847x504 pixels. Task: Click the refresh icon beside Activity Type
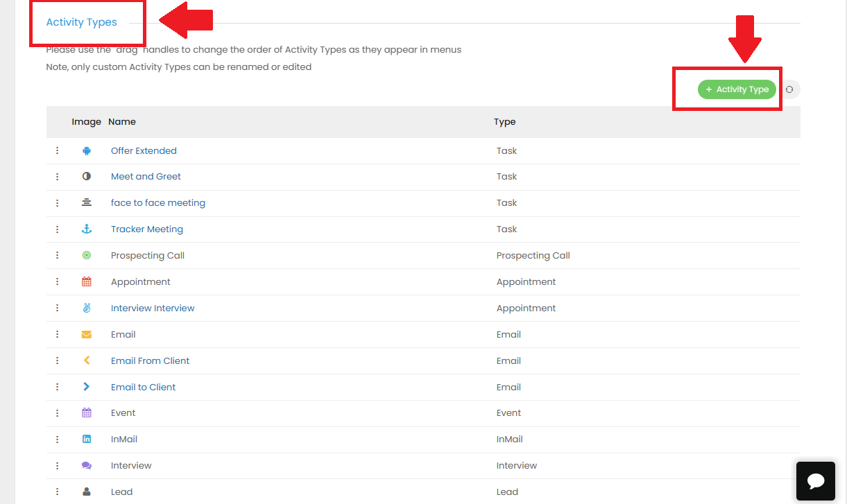789,89
